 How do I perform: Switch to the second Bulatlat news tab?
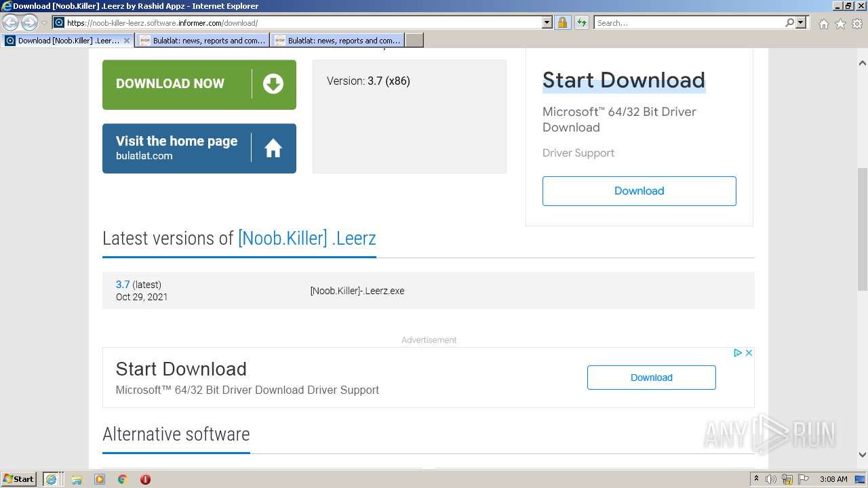[x=337, y=41]
